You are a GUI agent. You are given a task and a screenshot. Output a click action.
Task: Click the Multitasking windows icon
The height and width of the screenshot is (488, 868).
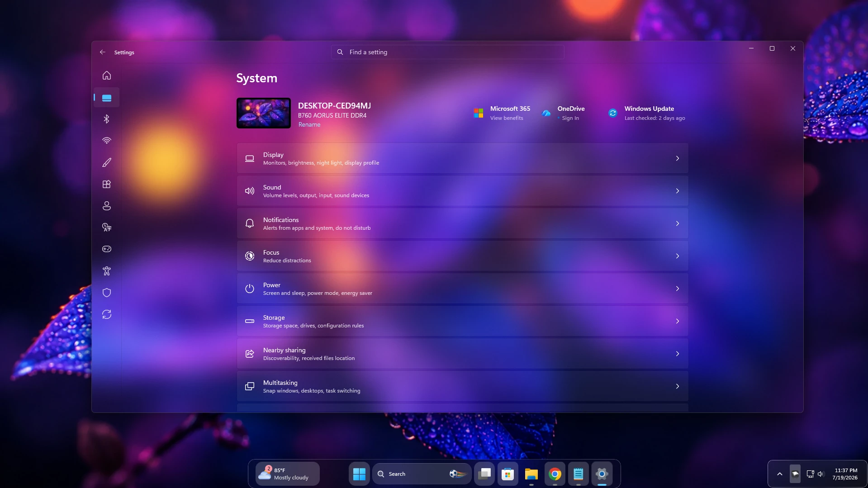tap(250, 386)
